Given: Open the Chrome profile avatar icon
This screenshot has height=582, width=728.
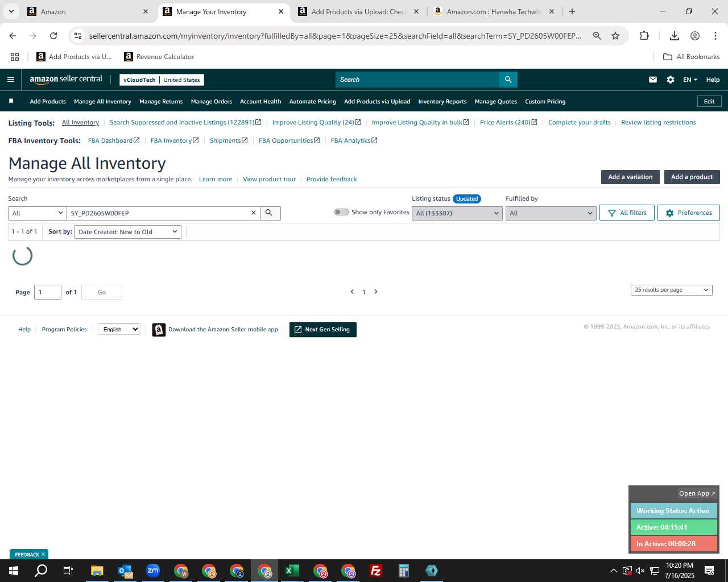Looking at the screenshot, I should [695, 36].
